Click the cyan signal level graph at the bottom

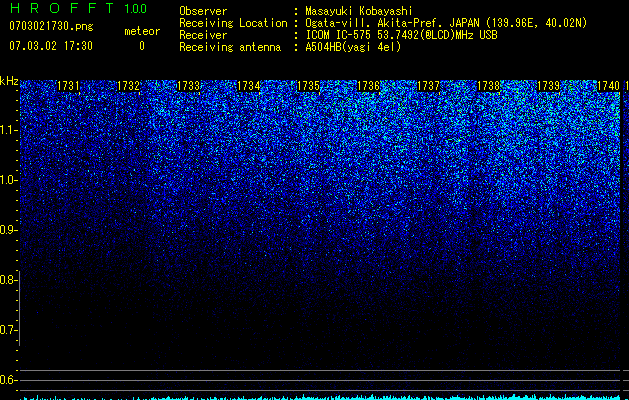point(320,397)
